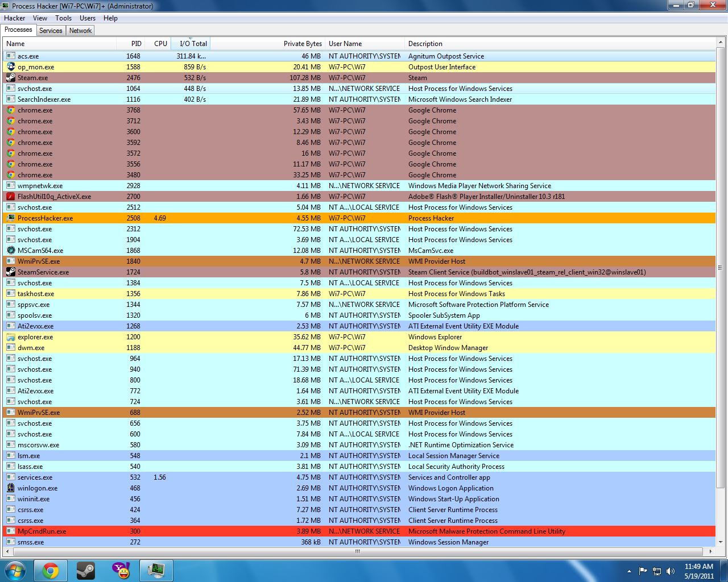Image resolution: width=728 pixels, height=582 pixels.
Task: Open the View menu
Action: [40, 18]
